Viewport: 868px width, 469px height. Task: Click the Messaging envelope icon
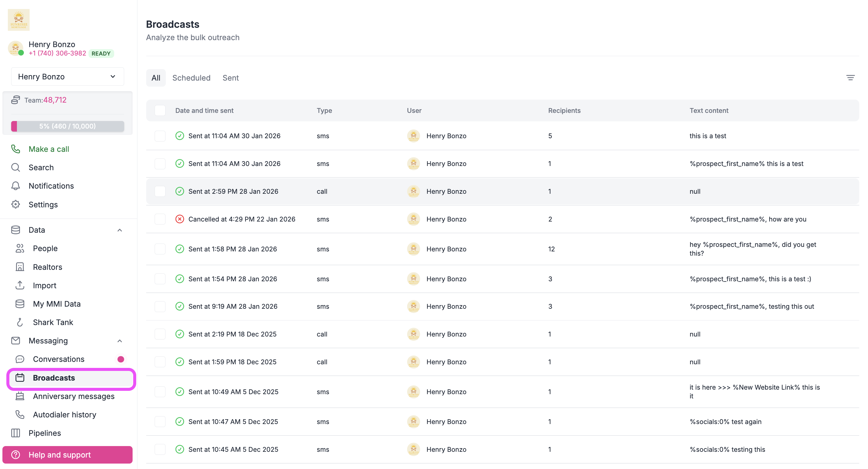tap(15, 341)
